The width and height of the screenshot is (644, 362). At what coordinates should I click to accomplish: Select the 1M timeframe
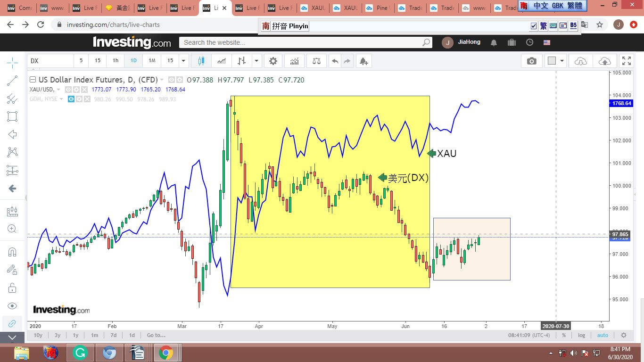pos(152,61)
